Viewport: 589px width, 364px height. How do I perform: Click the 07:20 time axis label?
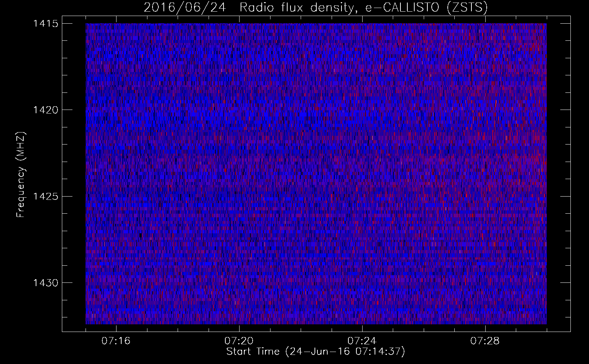[239, 341]
